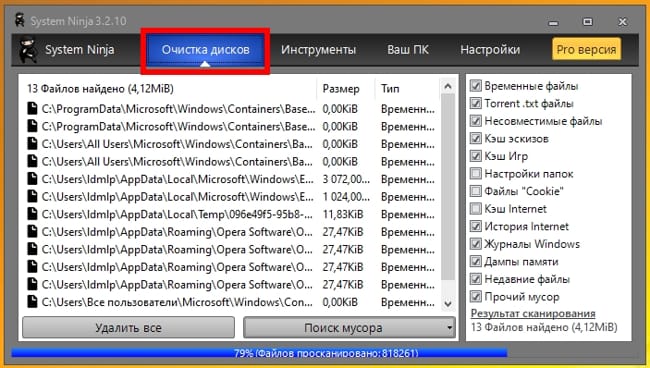Click the Удалить все button
This screenshot has width=650, height=368.
[x=128, y=328]
